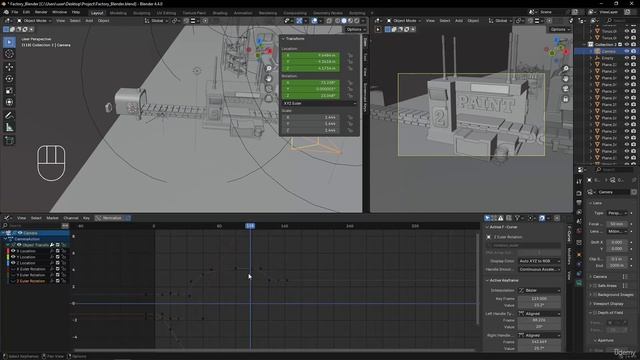Open Marker menu in Graph Editor
Viewport: 640px width, 360px height.
click(x=52, y=218)
